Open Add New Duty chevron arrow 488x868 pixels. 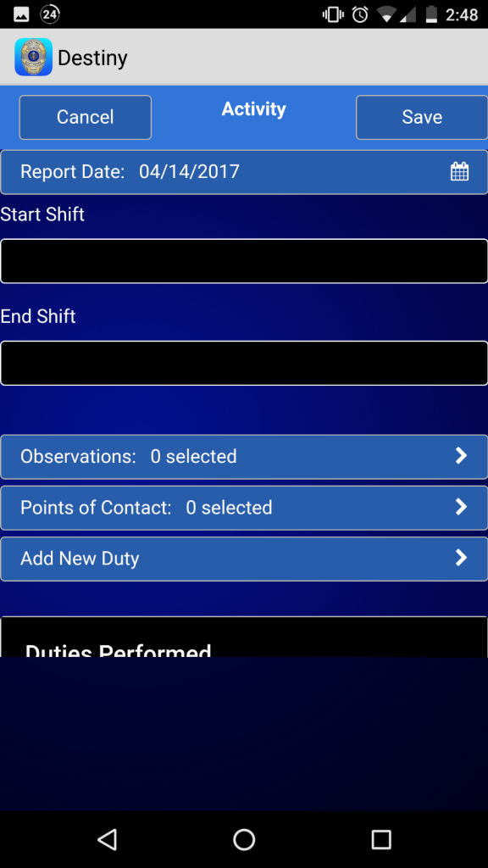pyautogui.click(x=461, y=558)
